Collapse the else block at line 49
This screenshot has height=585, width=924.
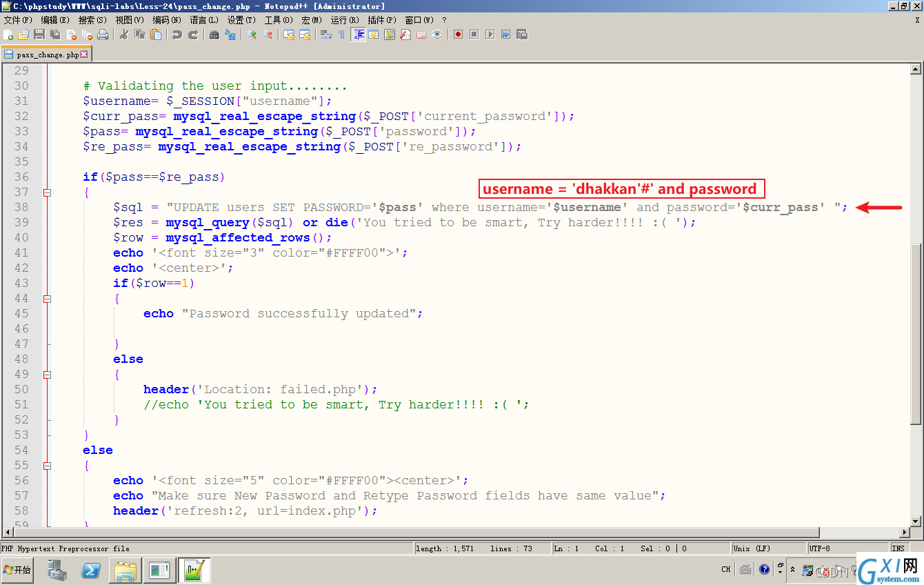click(x=47, y=375)
